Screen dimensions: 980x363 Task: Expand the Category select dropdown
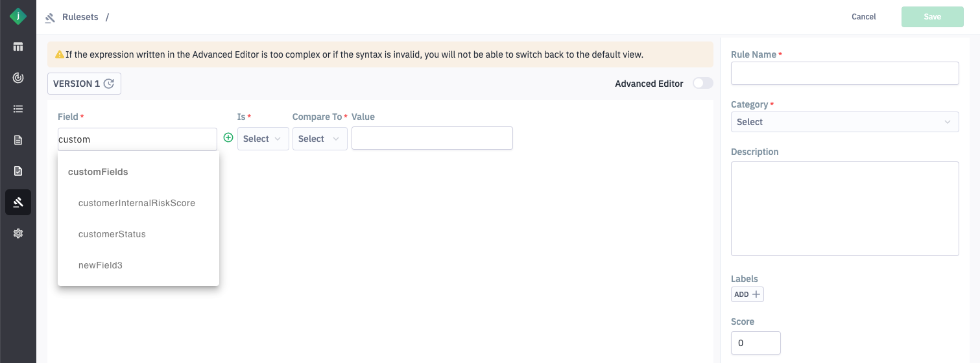pyautogui.click(x=844, y=122)
